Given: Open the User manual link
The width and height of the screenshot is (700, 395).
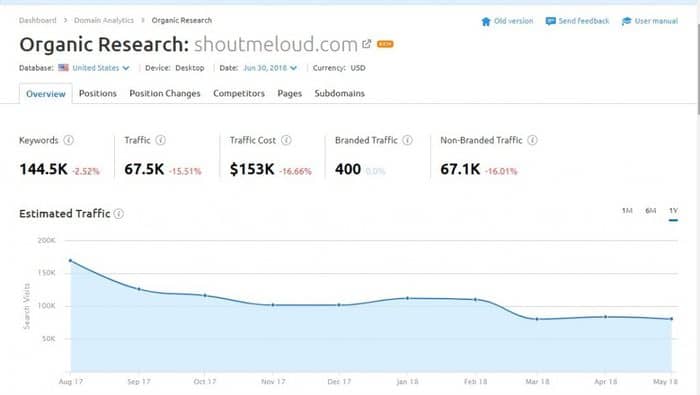Looking at the screenshot, I should [x=656, y=21].
